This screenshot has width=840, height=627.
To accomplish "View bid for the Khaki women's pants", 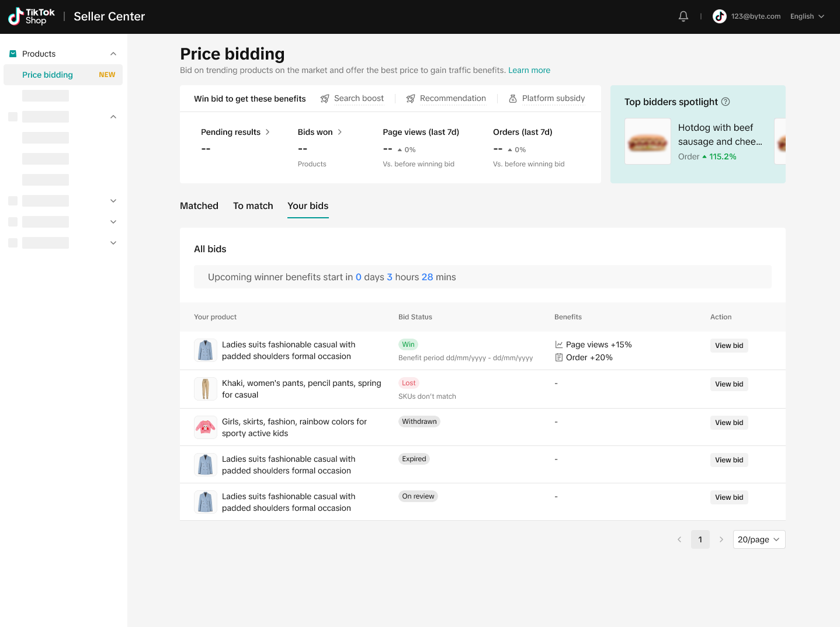I will [x=729, y=384].
